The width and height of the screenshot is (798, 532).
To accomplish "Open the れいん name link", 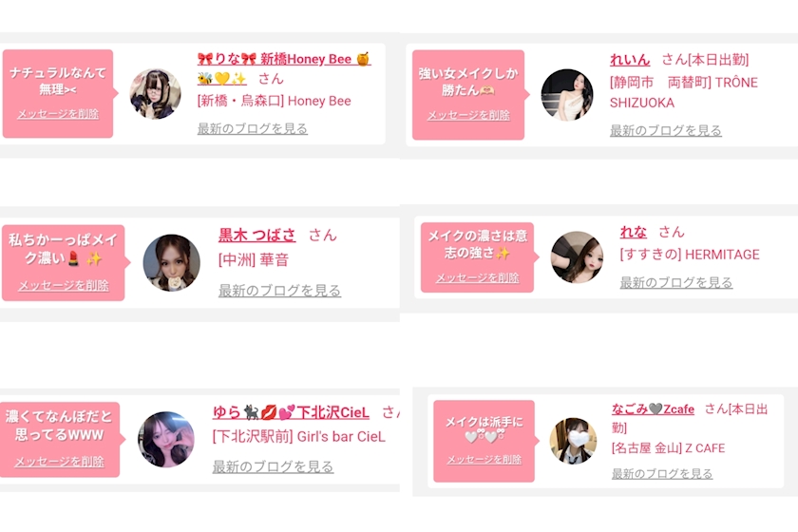I will 630,60.
